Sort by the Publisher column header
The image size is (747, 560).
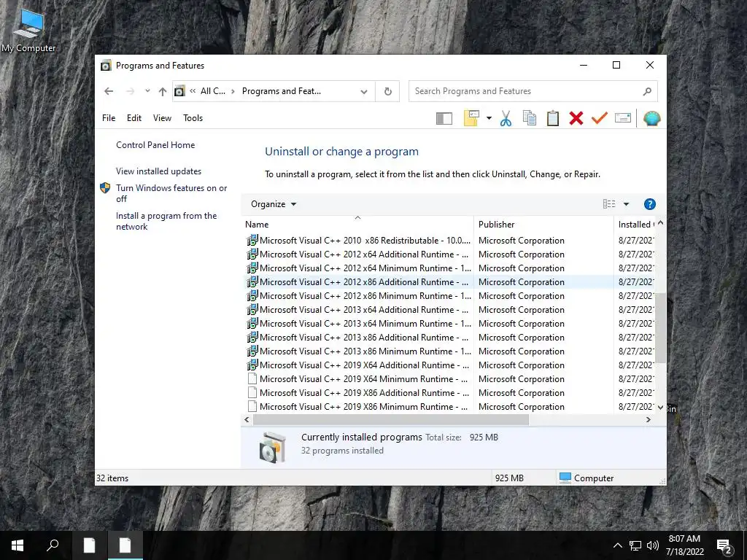coord(543,225)
